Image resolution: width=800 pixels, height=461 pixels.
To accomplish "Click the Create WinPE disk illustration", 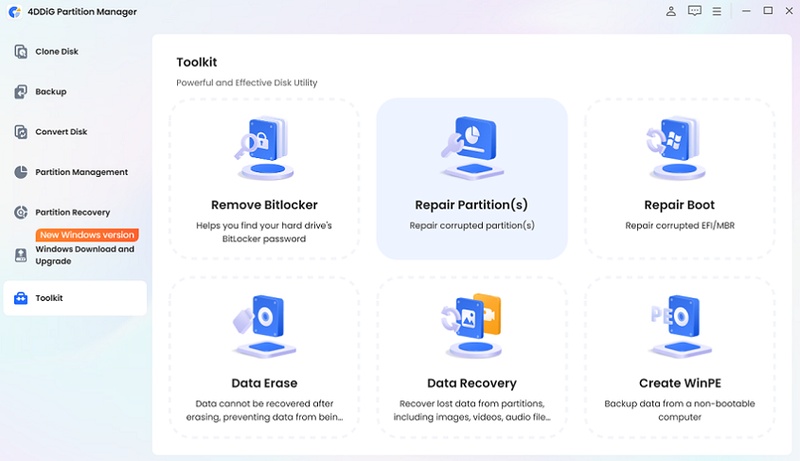I will pyautogui.click(x=680, y=325).
